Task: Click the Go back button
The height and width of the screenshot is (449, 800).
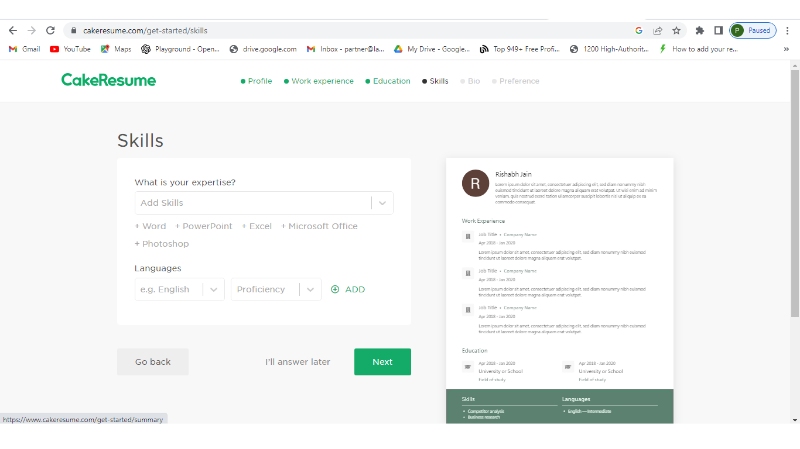Action: click(153, 362)
